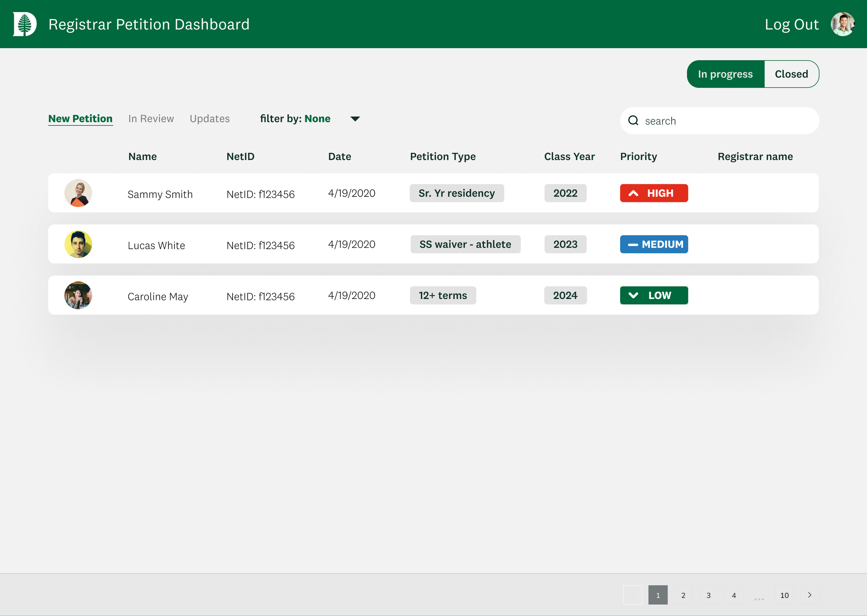Click the HIGH priority up-arrow badge
Screen dimensions: 867x616
click(x=654, y=193)
